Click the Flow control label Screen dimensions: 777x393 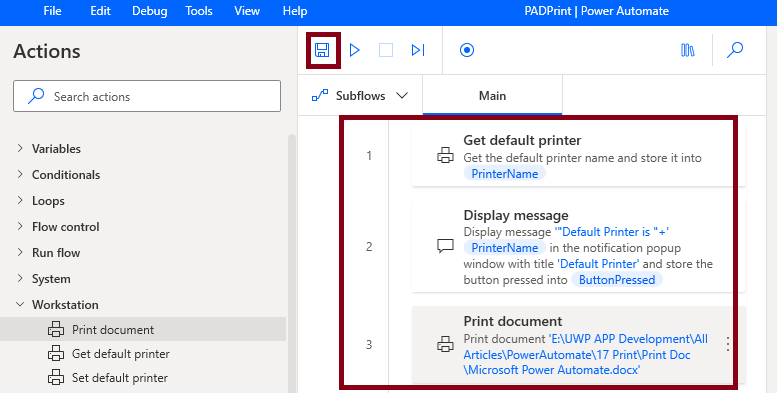click(x=65, y=226)
